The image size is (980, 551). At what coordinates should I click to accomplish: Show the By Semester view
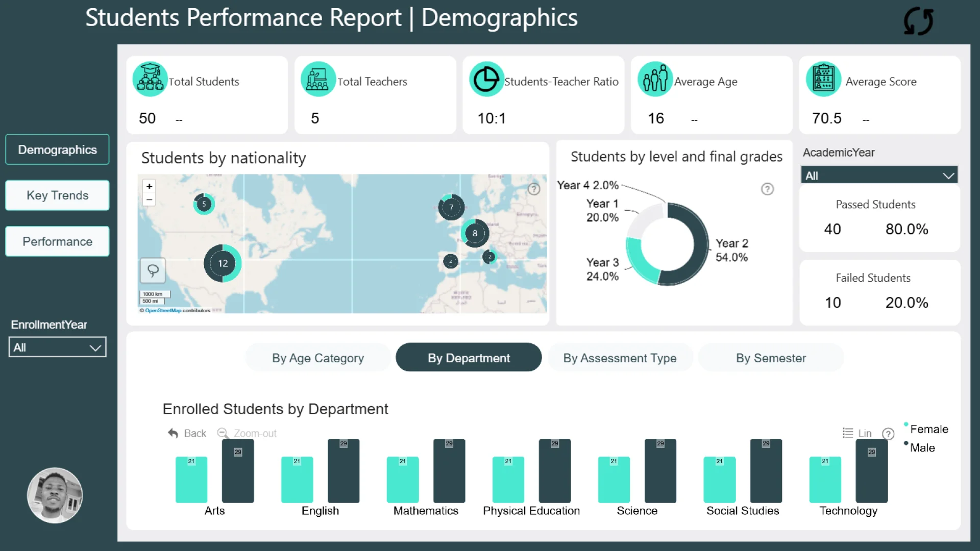click(771, 358)
